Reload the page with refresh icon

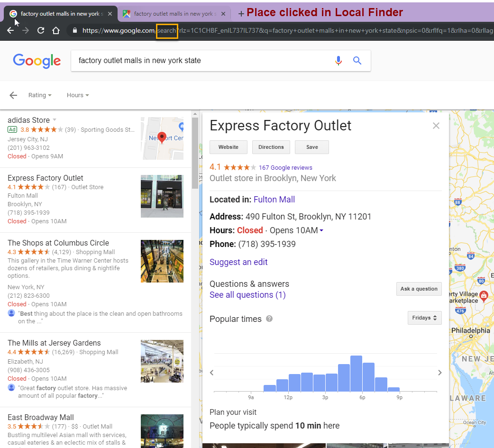41,30
